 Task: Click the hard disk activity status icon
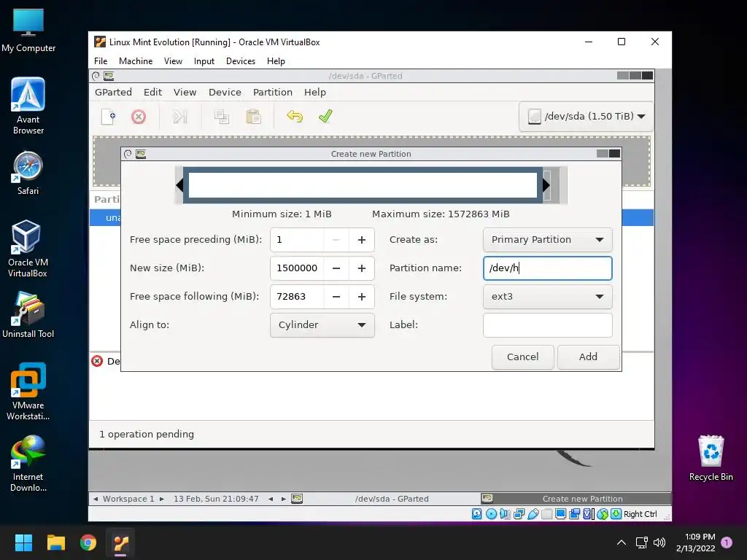477,514
